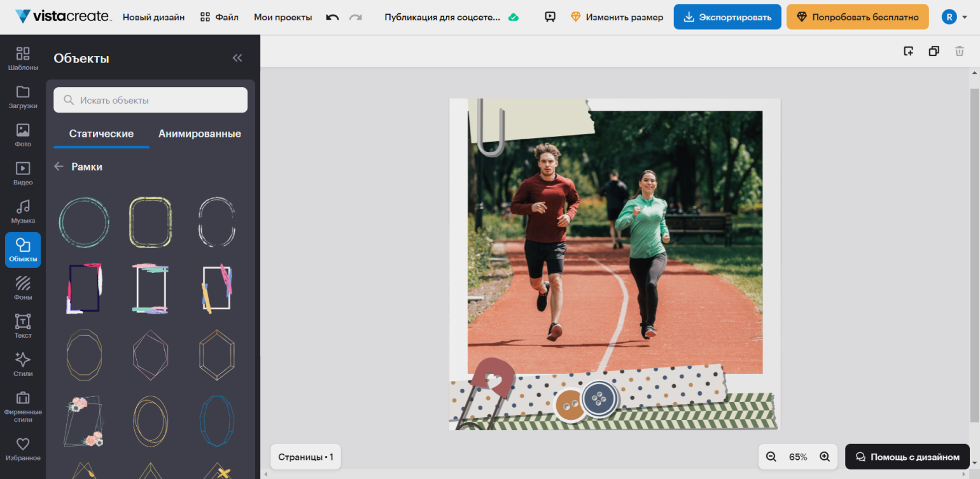This screenshot has width=980, height=479.
Task: Open the Фото sidebar section
Action: 23,135
